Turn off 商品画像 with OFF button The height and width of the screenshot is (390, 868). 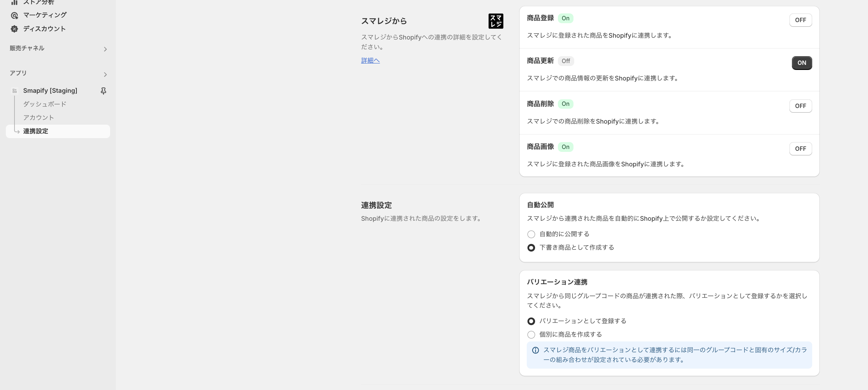pyautogui.click(x=800, y=149)
